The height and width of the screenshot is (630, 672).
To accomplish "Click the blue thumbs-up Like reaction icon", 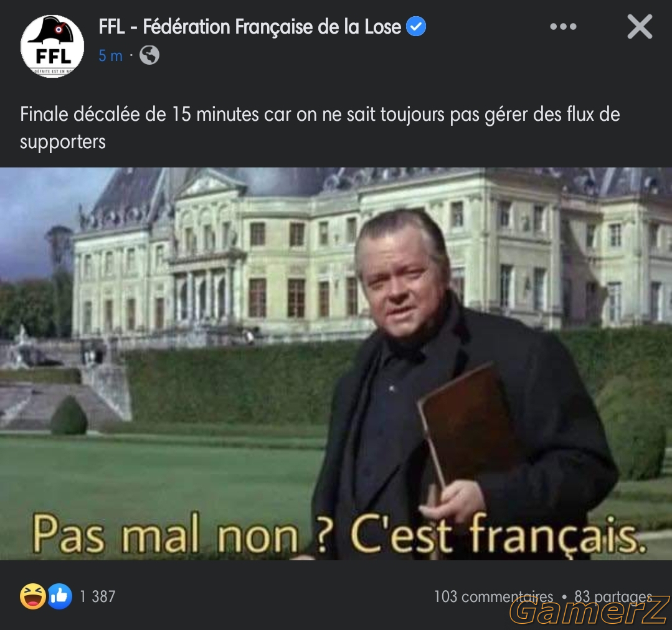I will tap(60, 596).
